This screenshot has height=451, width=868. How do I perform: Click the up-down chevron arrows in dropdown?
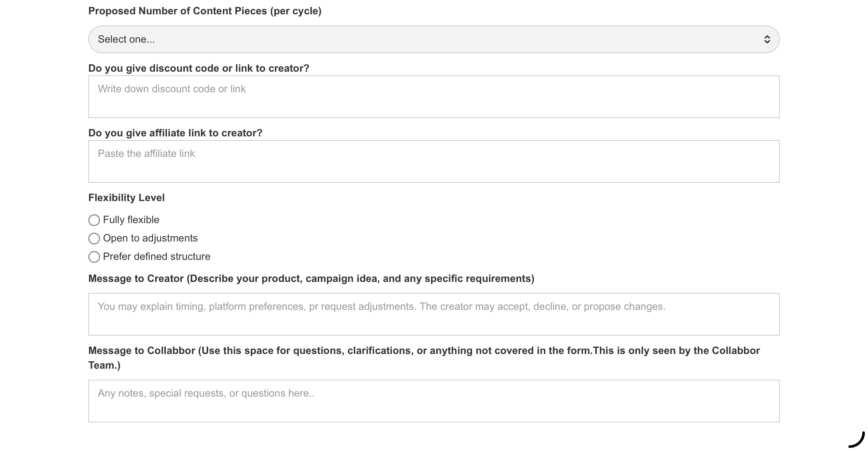click(767, 39)
